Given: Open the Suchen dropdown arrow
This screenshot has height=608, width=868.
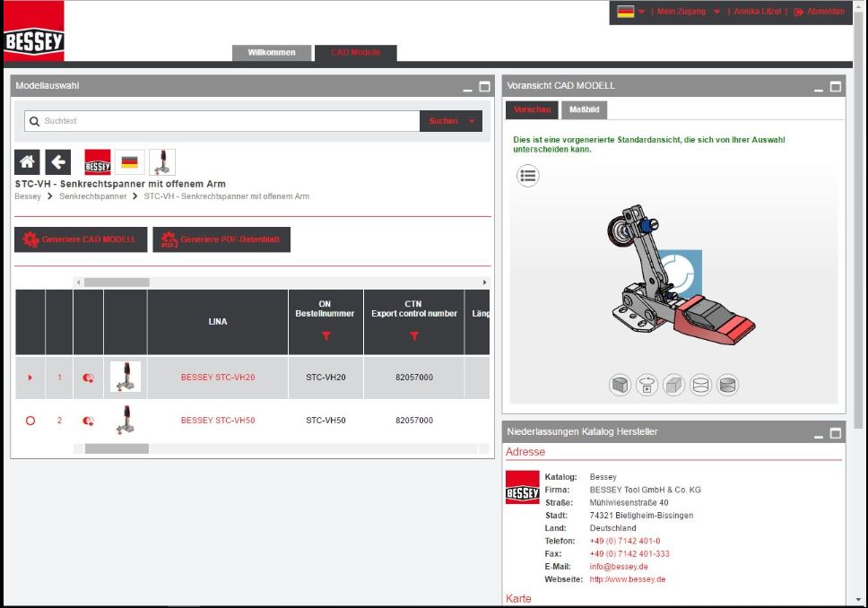Looking at the screenshot, I should (472, 121).
